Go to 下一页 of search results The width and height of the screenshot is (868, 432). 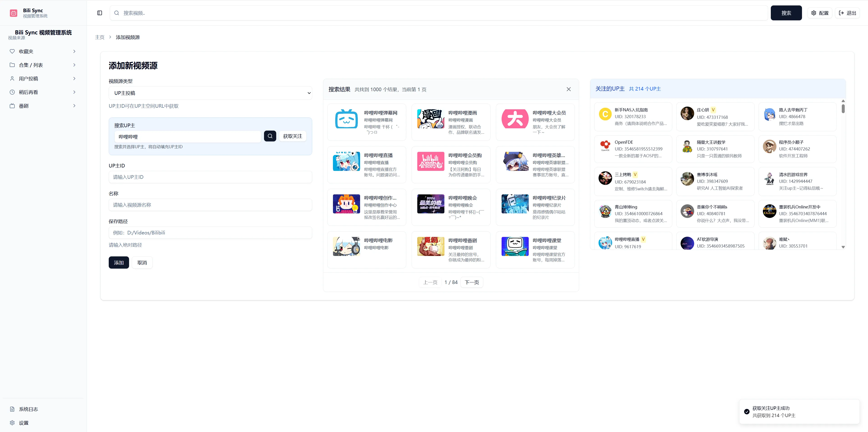(472, 282)
